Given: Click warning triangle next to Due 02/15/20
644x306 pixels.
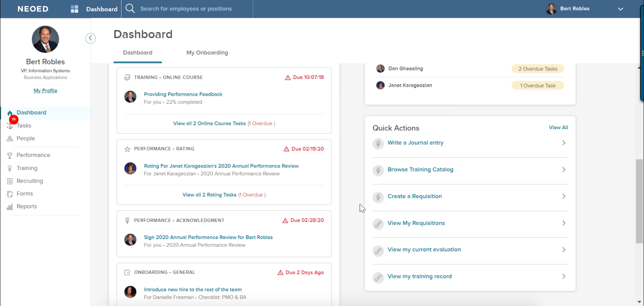Looking at the screenshot, I should [287, 149].
